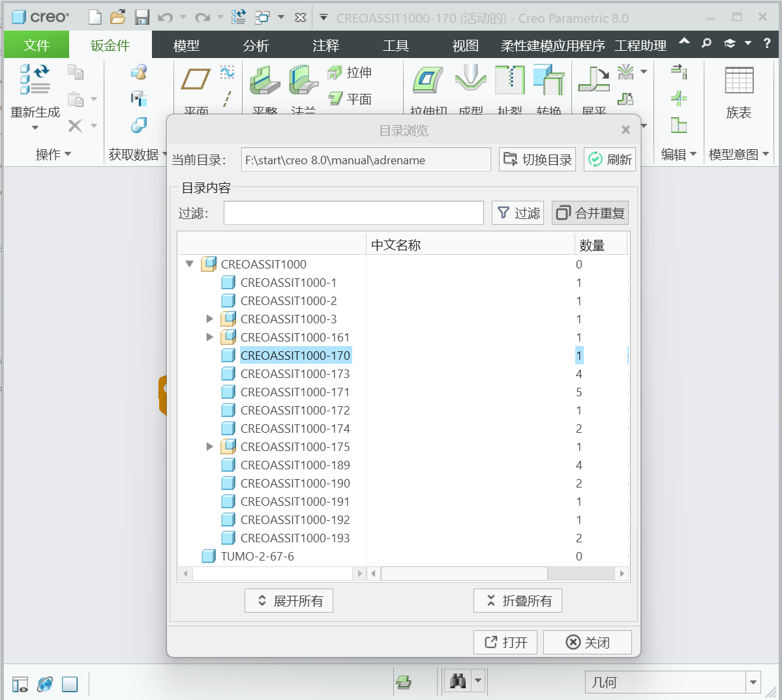Collapse the CREOASSIT1000 root node

(x=190, y=265)
